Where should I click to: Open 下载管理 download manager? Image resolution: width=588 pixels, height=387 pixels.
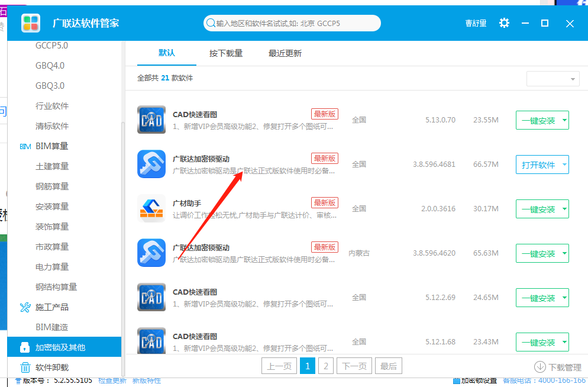(x=558, y=367)
